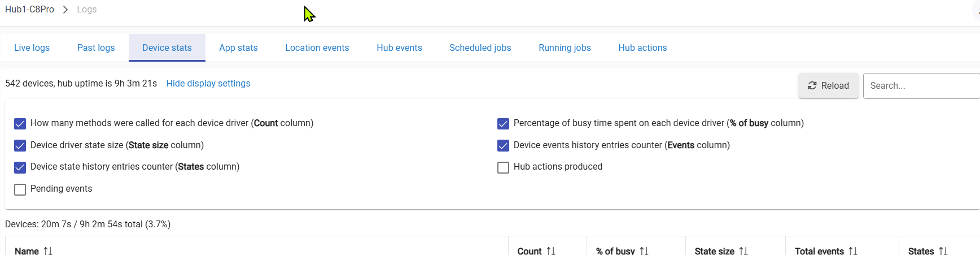The height and width of the screenshot is (255, 980).
Task: Open the Hub1-C8Pro breadcrumb link
Action: click(29, 10)
